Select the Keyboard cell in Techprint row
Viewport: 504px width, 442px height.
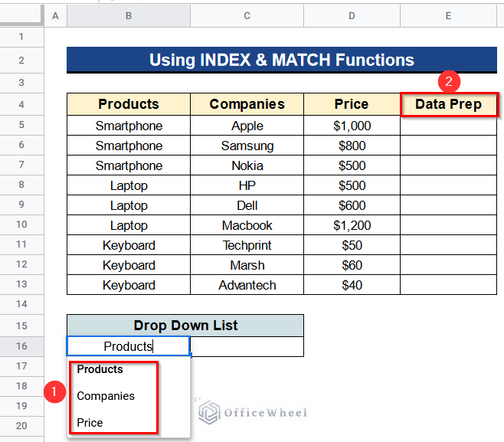pyautogui.click(x=129, y=245)
